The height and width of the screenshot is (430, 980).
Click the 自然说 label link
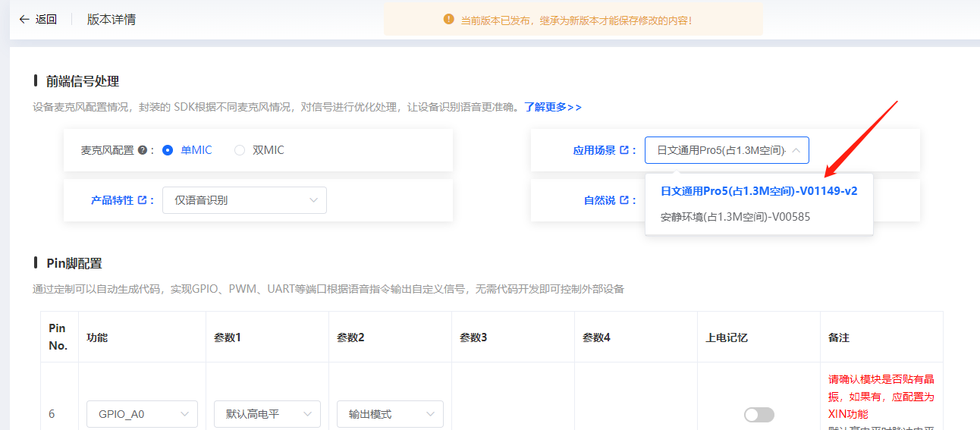600,200
